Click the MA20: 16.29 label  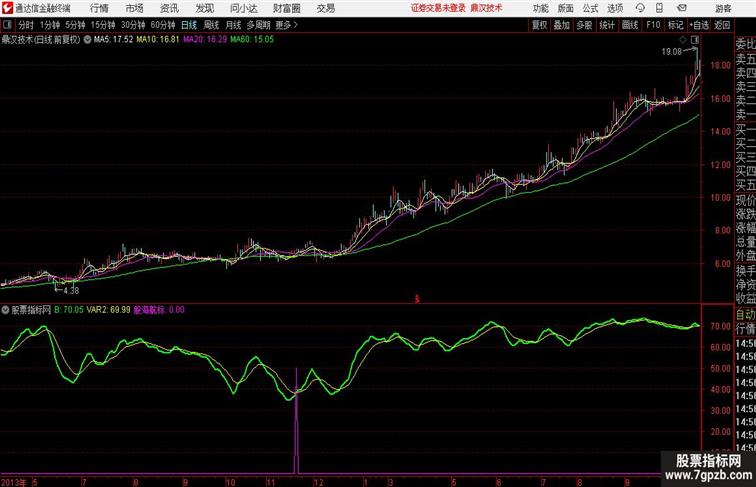coord(205,40)
